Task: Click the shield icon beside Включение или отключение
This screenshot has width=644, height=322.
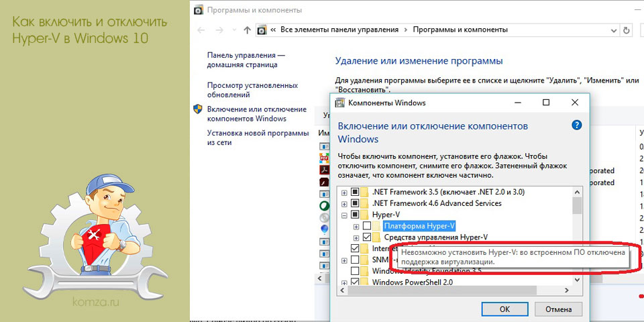Action: point(197,109)
